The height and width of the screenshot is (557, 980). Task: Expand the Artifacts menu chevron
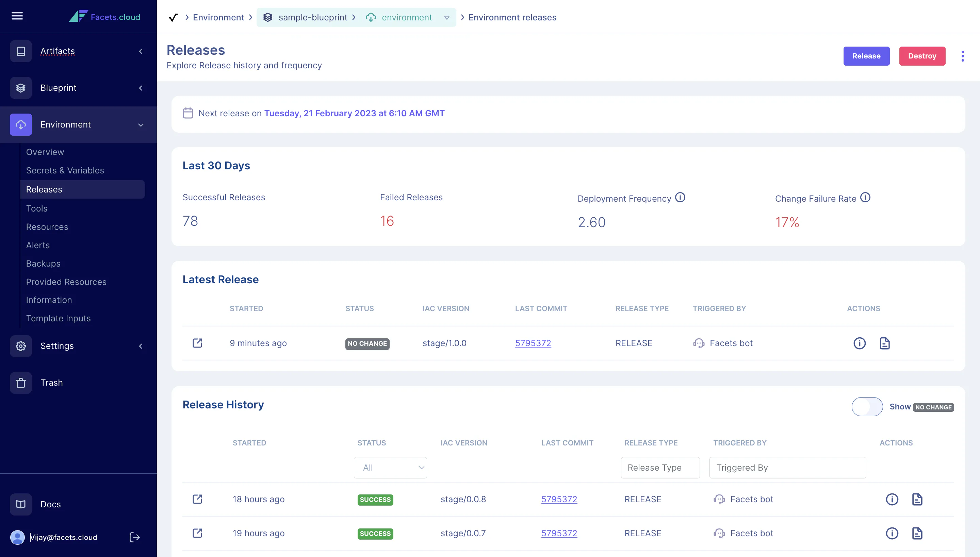(141, 51)
